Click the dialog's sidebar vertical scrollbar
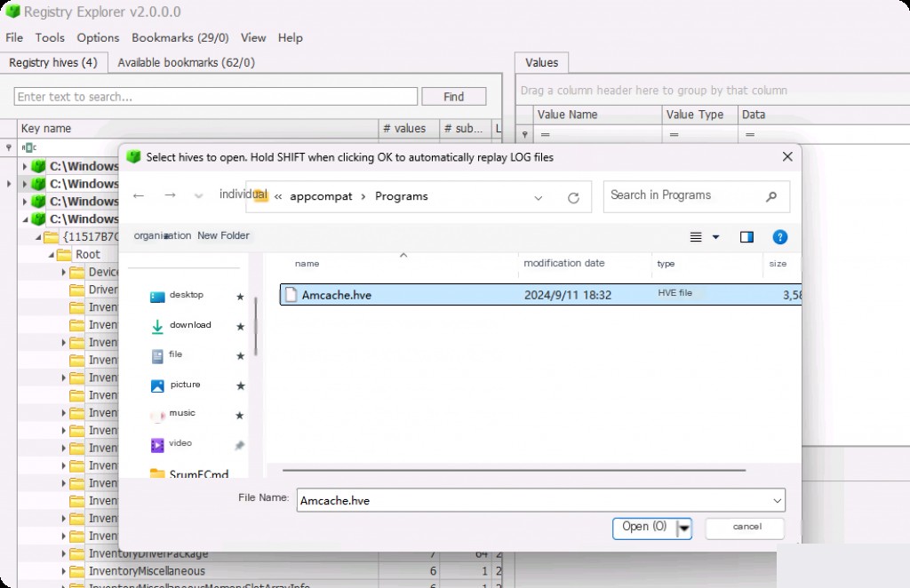Viewport: 910px width, 588px height. point(255,327)
